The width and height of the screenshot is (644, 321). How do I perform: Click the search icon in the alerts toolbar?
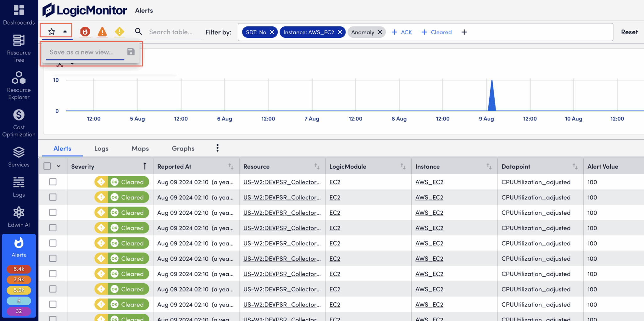(x=138, y=32)
